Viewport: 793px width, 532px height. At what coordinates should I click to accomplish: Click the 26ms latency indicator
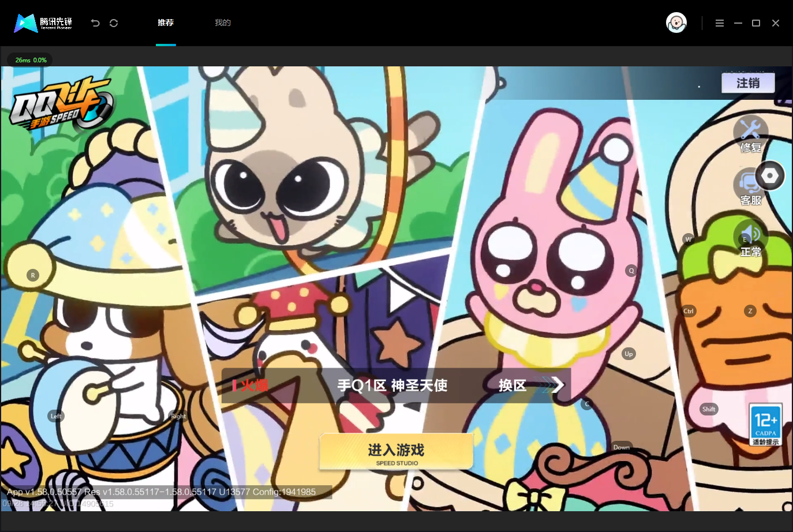click(x=31, y=60)
